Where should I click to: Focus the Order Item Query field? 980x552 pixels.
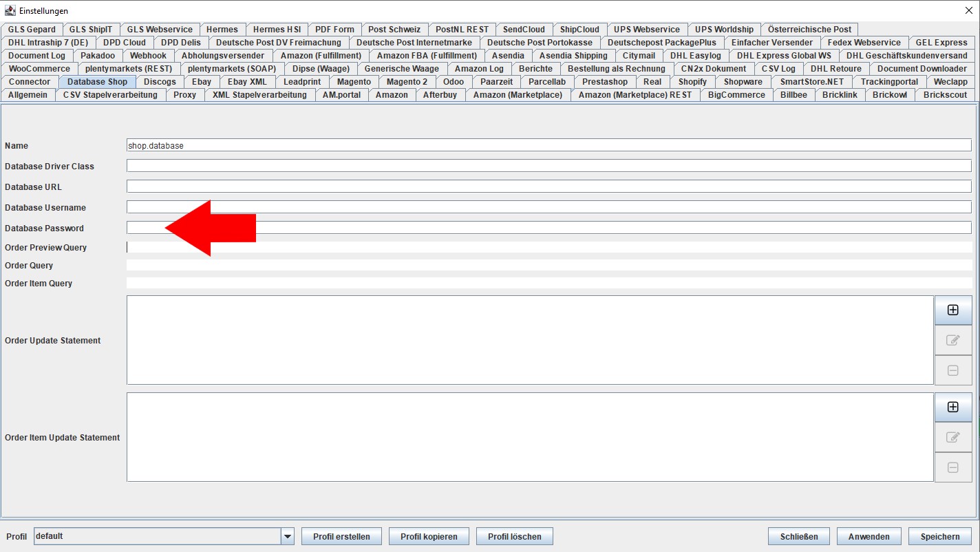click(x=548, y=283)
